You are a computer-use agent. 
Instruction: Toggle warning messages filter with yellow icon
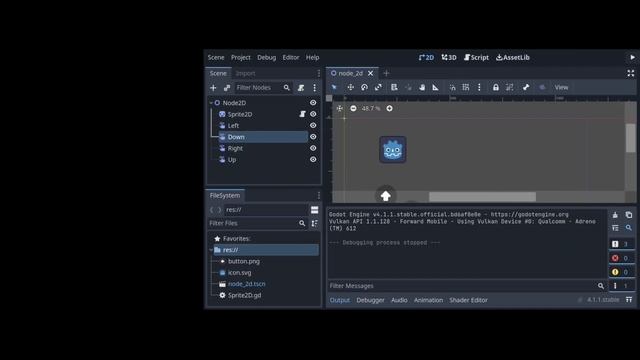pyautogui.click(x=621, y=272)
